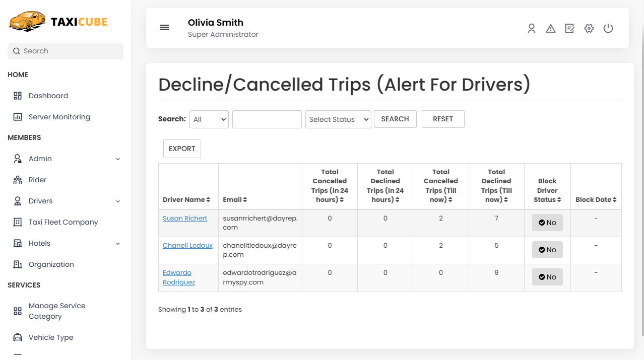Click the alert triangle icon
Image resolution: width=644 pixels, height=360 pixels.
550,29
